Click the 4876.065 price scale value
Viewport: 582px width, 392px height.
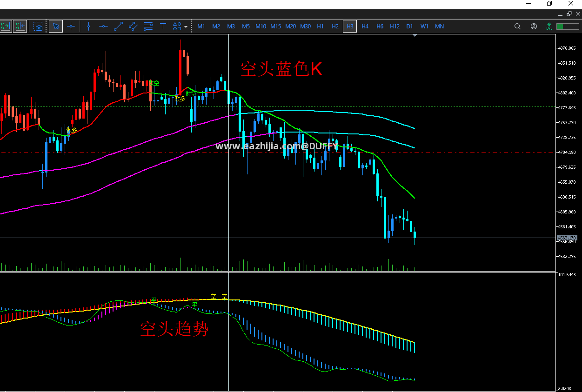[x=567, y=48]
